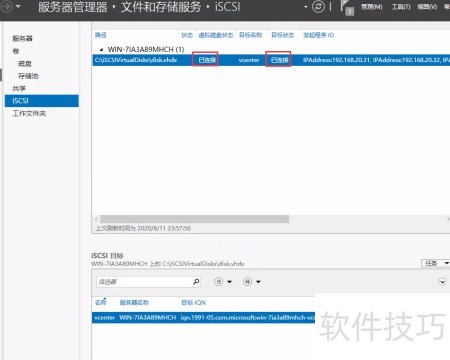
Task: Sort by the 状态 column header
Action: (187, 35)
